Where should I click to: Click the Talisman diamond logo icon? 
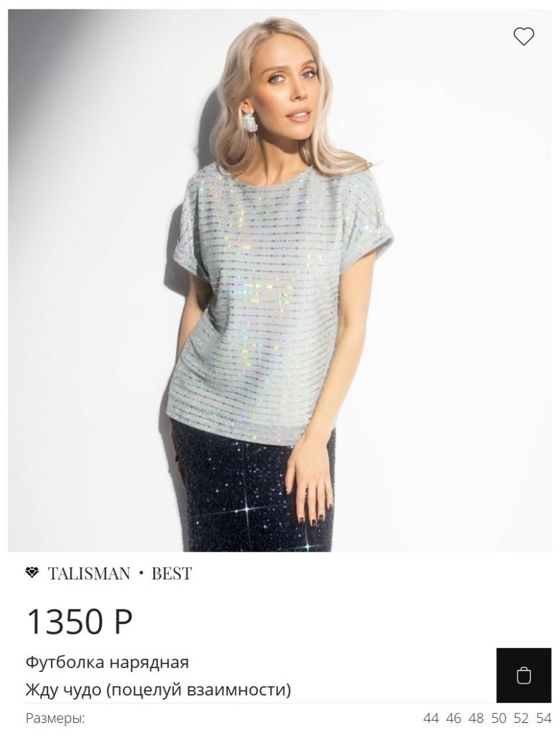tap(32, 573)
